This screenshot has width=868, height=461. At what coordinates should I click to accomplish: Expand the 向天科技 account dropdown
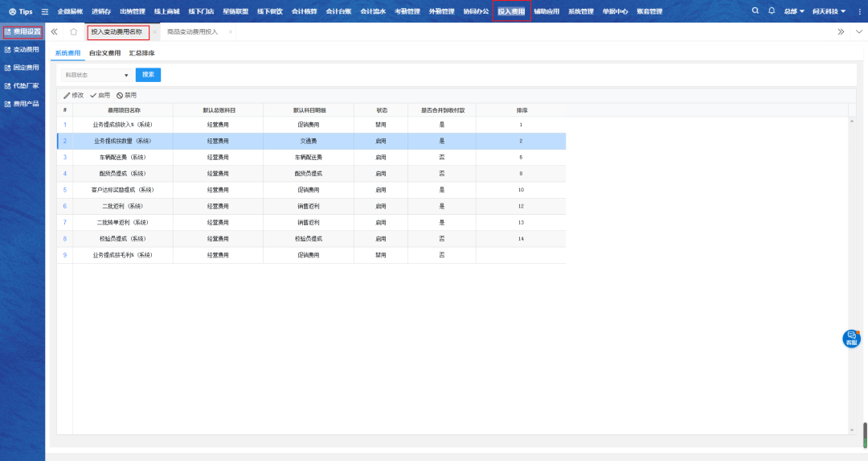coord(829,11)
